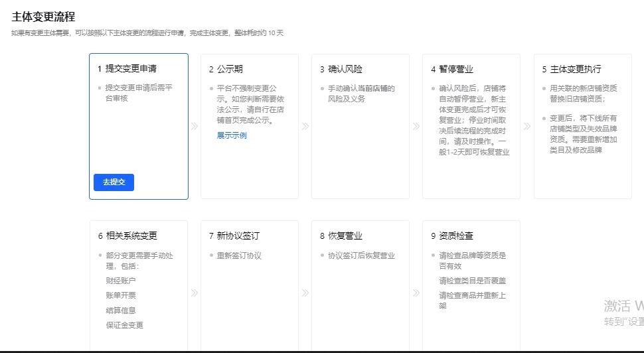Click the blue 去提交 button
This screenshot has height=353, width=644.
pyautogui.click(x=114, y=182)
